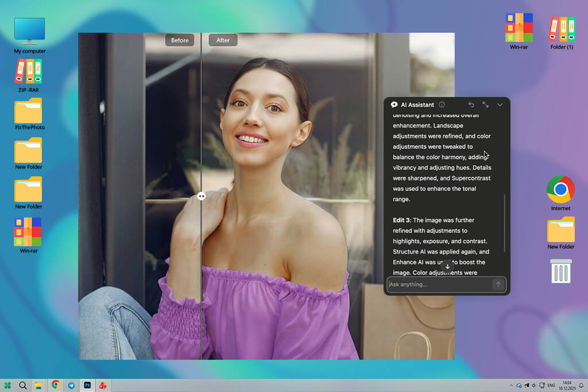The height and width of the screenshot is (392, 588).
Task: Click the AI Assistant chat scrollbar
Action: [x=504, y=223]
